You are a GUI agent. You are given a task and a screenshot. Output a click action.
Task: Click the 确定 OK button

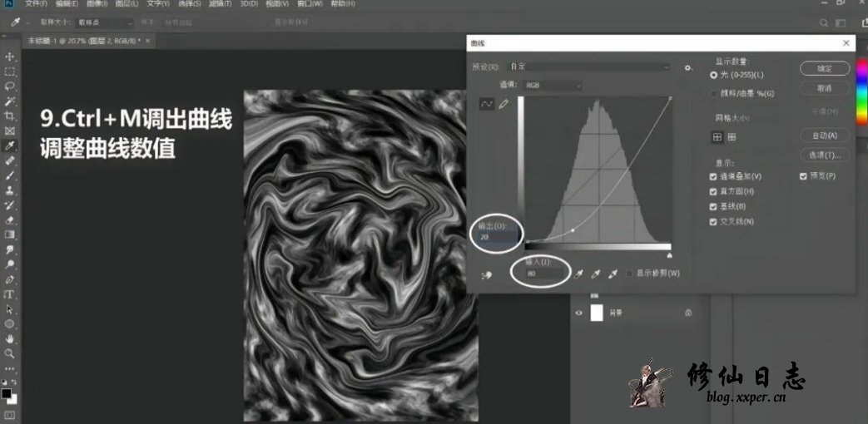pyautogui.click(x=824, y=68)
